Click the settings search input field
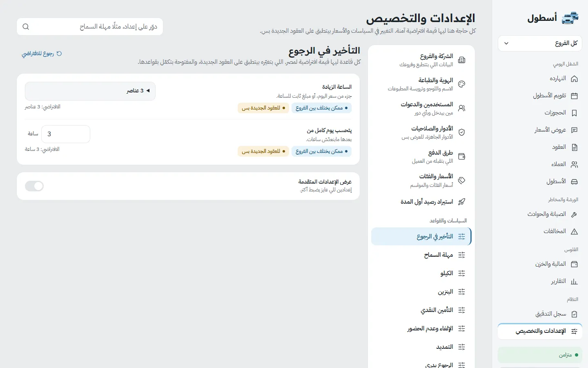Viewport: 588px width, 368px height. [90, 27]
